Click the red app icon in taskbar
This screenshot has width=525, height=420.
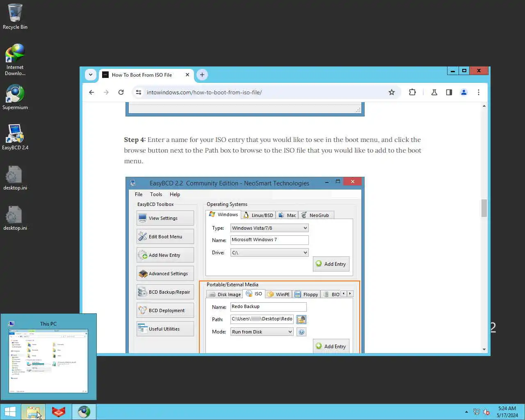(59, 412)
